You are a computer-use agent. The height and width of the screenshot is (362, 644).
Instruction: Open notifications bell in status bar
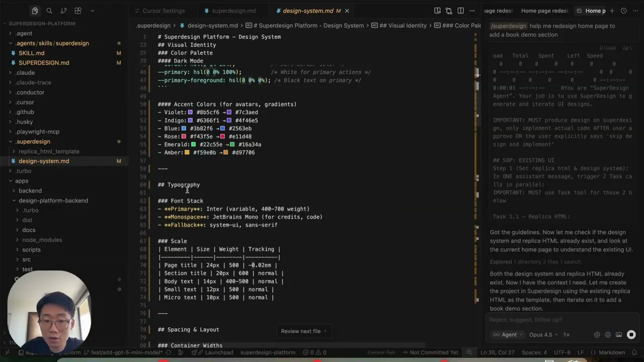(x=635, y=352)
